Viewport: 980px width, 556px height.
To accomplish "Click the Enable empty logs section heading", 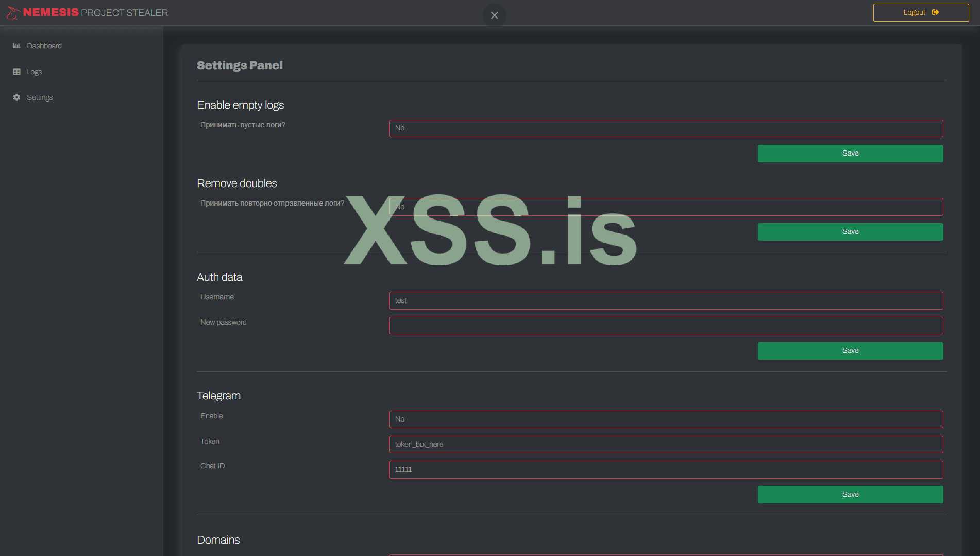I will [241, 105].
